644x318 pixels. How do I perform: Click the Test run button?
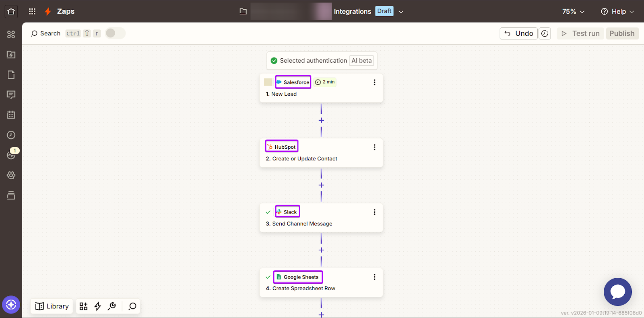point(580,33)
